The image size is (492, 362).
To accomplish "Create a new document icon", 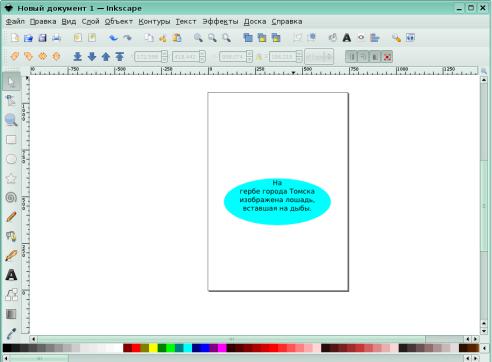I will [15, 38].
